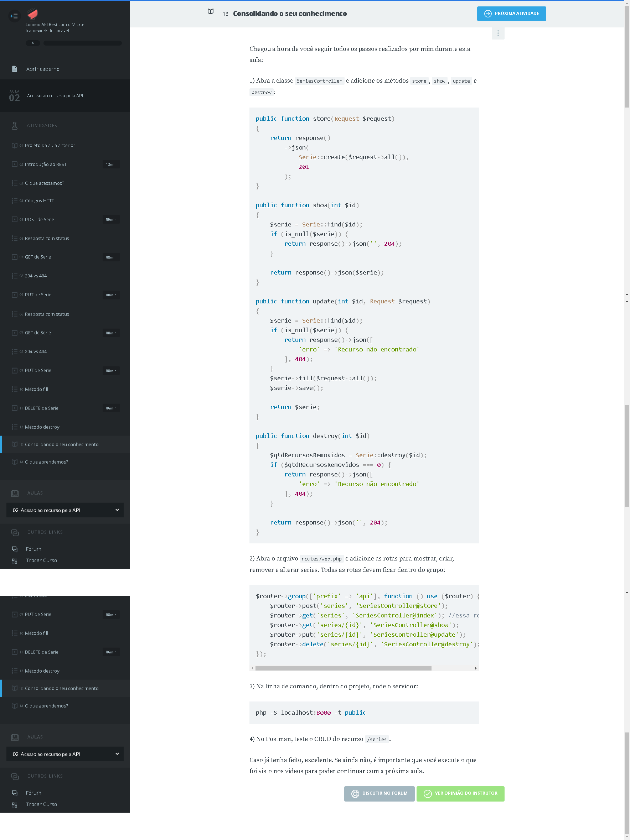Viewport: 630px width, 840px height.
Task: Go to next activity with Próxima Atividade
Action: point(511,14)
